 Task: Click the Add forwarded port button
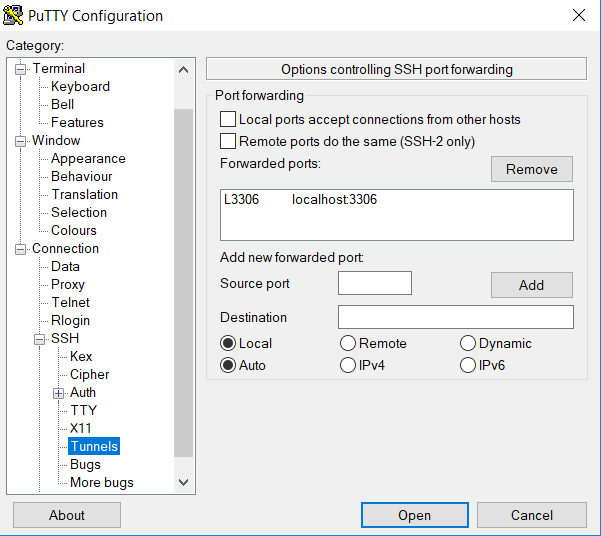tap(532, 285)
